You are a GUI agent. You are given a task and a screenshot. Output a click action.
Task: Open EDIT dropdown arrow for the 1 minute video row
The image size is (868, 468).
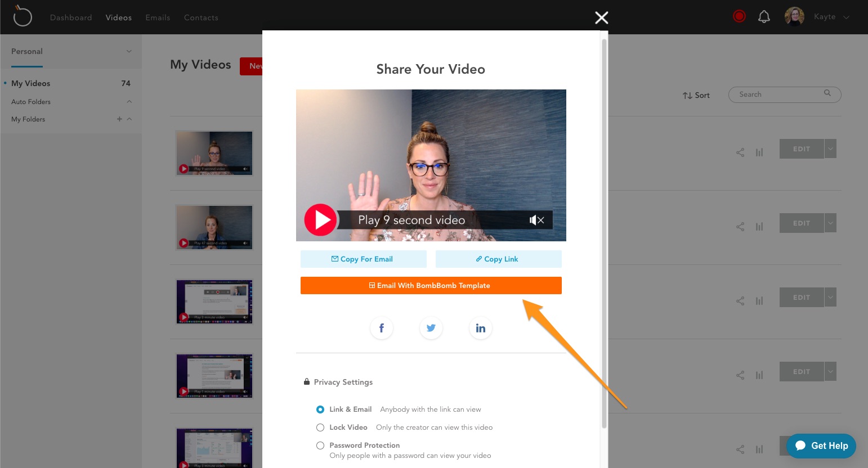pyautogui.click(x=830, y=372)
